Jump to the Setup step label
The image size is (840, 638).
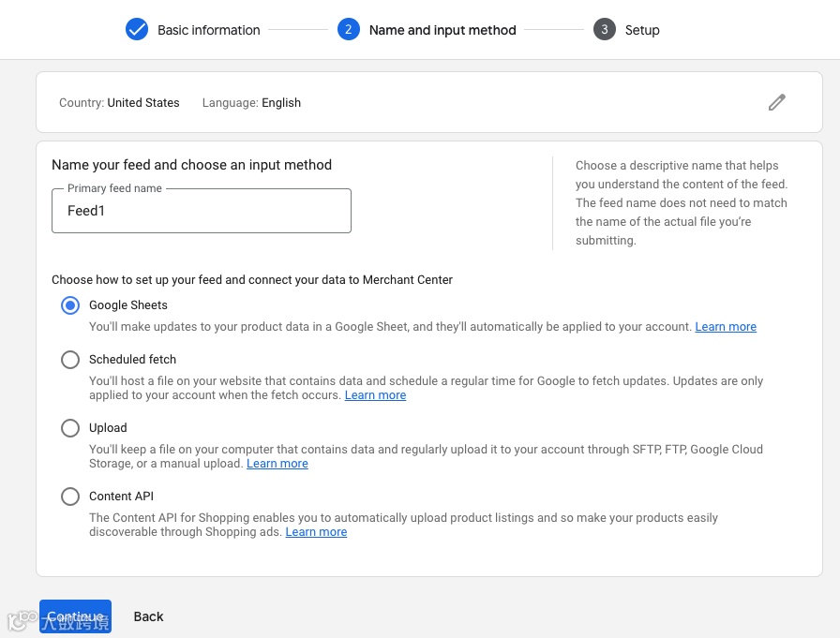tap(642, 30)
